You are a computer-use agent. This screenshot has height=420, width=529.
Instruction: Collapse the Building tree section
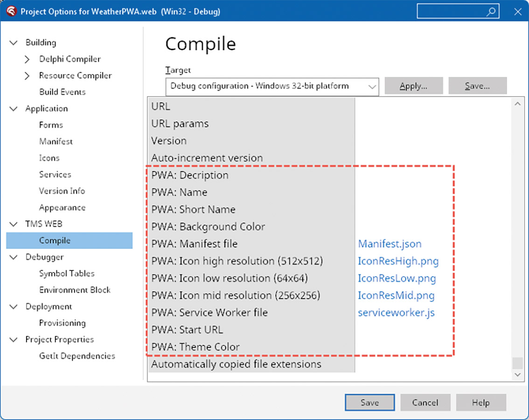13,42
